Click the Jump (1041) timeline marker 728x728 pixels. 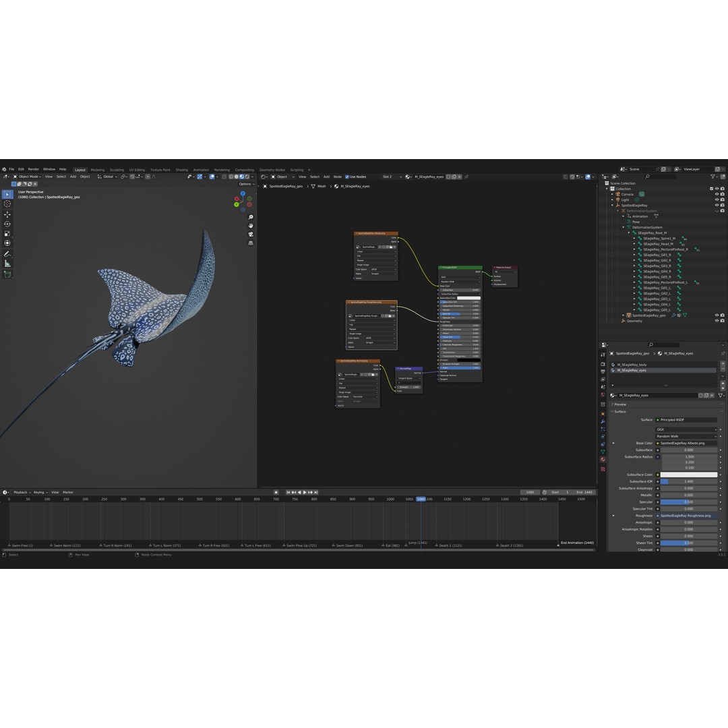tap(417, 543)
